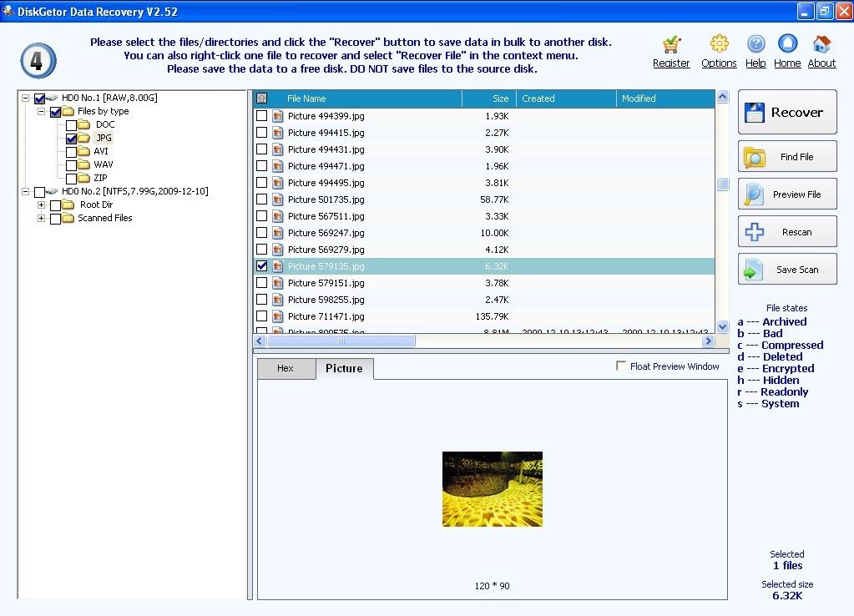
Task: Click the ZIP folder icon
Action: [x=83, y=178]
